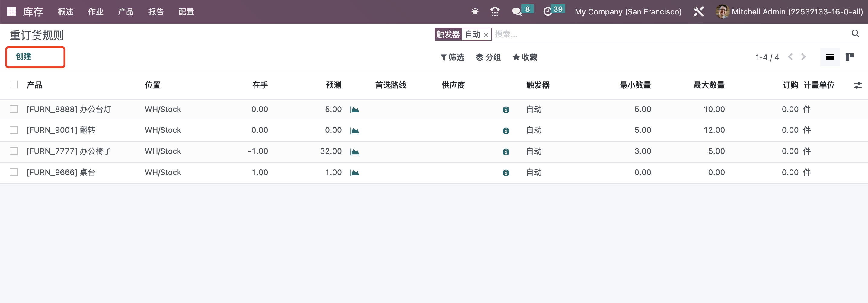
Task: Click max quantity 12.00 cell
Action: tap(714, 130)
